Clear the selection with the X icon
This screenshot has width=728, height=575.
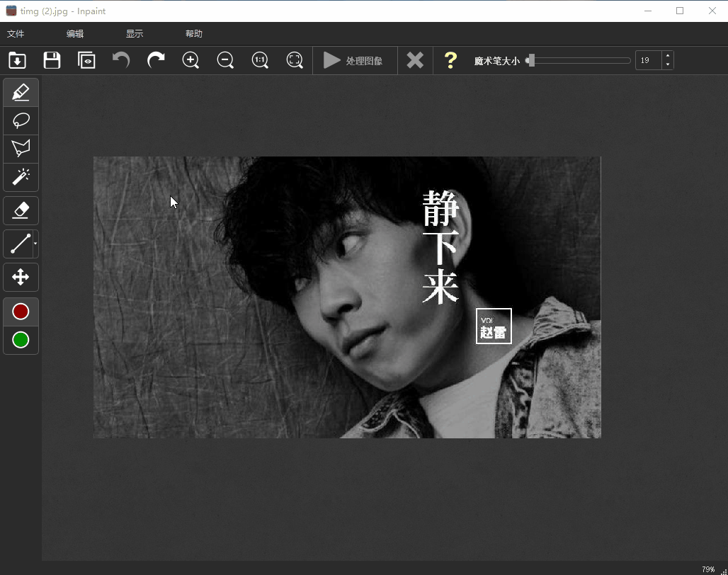[415, 60]
